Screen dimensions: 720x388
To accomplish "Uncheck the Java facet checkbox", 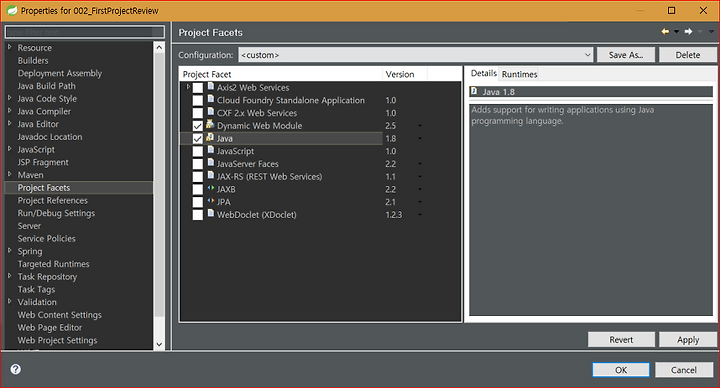I will pyautogui.click(x=198, y=139).
